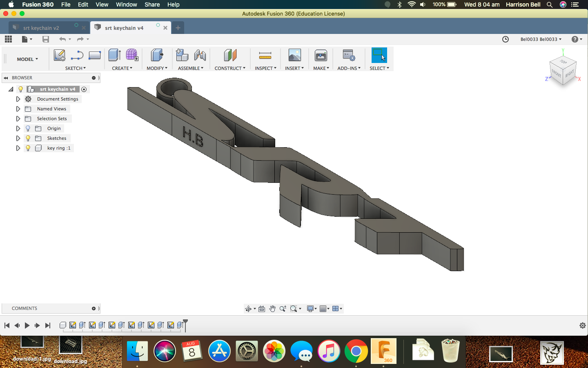This screenshot has width=588, height=368.
Task: Click the TOP face of the ViewCube
Action: point(563,62)
